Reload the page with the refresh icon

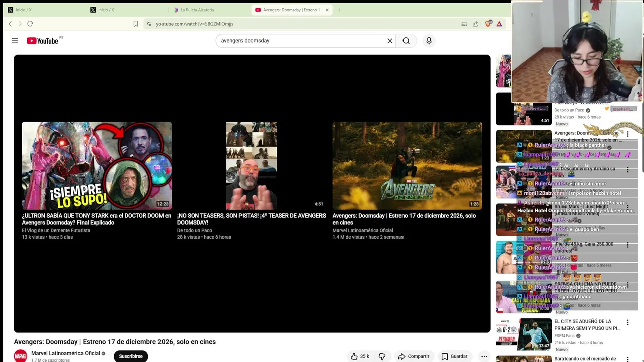point(30,24)
